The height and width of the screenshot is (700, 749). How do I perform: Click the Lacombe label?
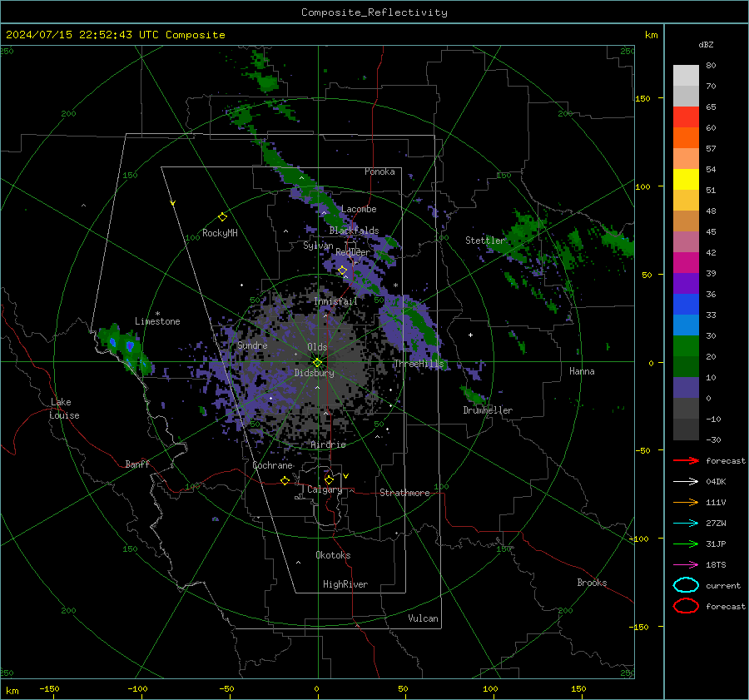coord(359,209)
